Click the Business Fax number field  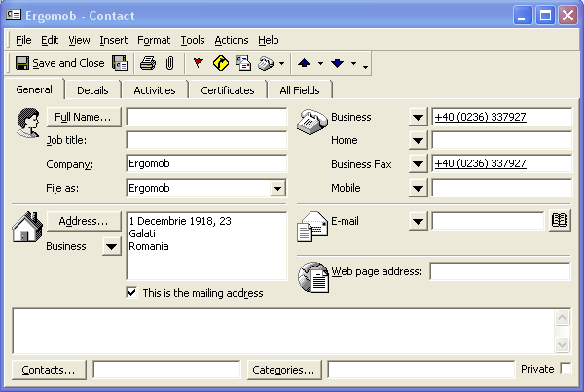point(501,163)
